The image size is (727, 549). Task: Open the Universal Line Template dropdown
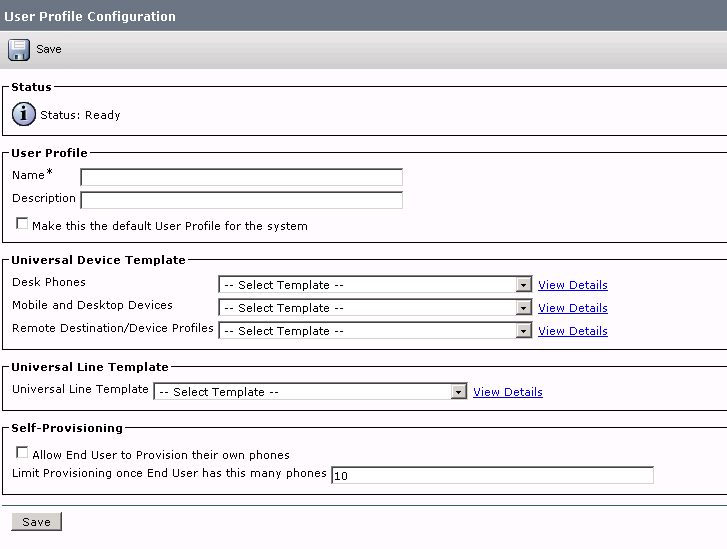[310, 392]
